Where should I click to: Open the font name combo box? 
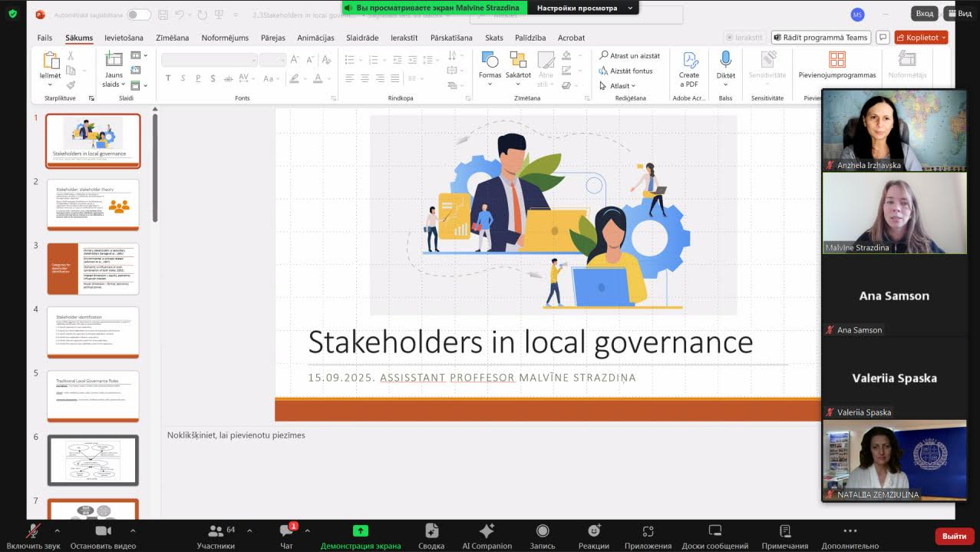pyautogui.click(x=210, y=59)
